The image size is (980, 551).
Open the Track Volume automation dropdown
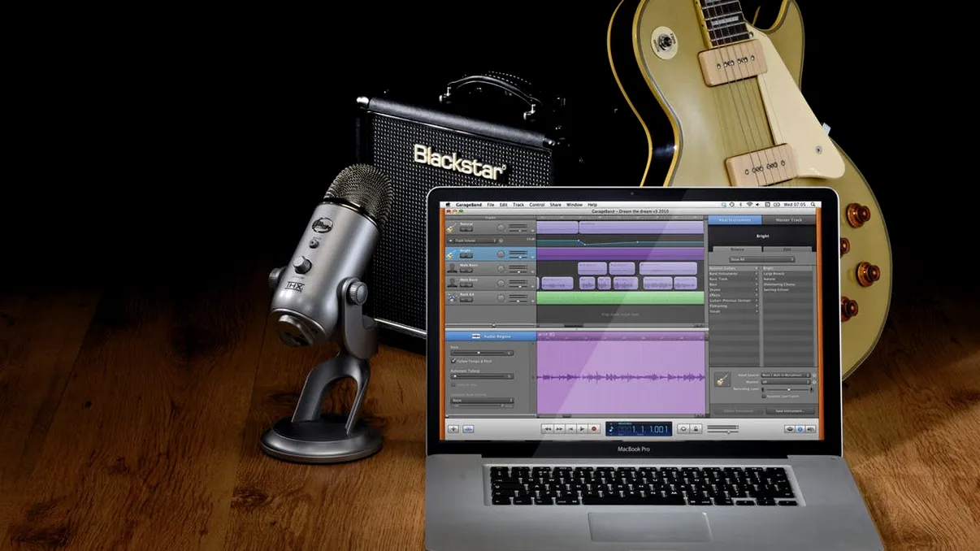click(475, 241)
